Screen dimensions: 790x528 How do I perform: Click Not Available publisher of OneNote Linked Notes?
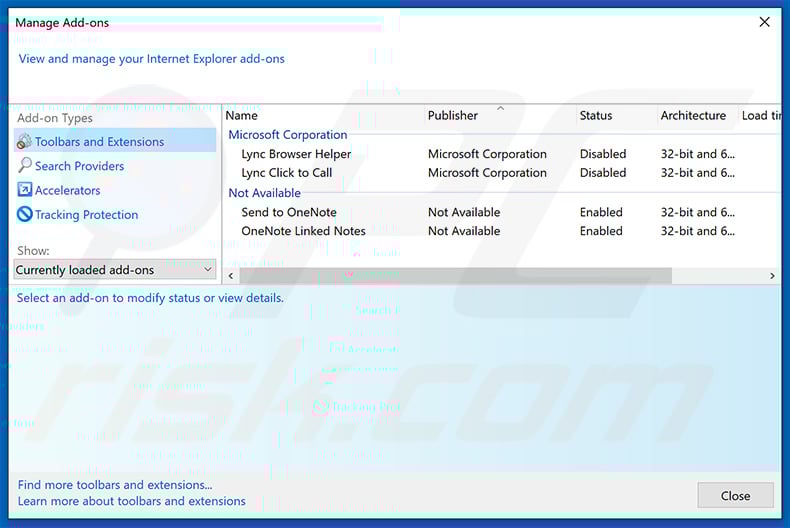(x=464, y=231)
